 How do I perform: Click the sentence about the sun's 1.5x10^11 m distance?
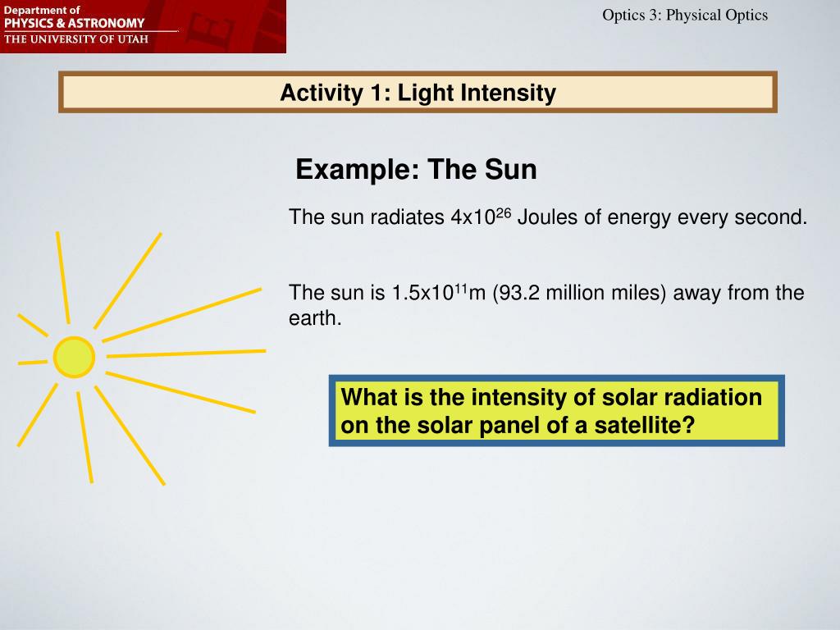coord(546,305)
